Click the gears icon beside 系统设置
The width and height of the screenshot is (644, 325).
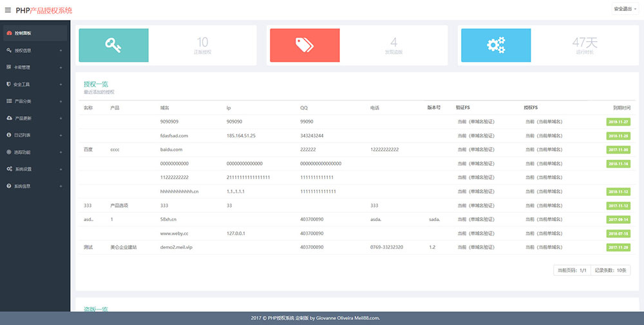click(x=9, y=169)
